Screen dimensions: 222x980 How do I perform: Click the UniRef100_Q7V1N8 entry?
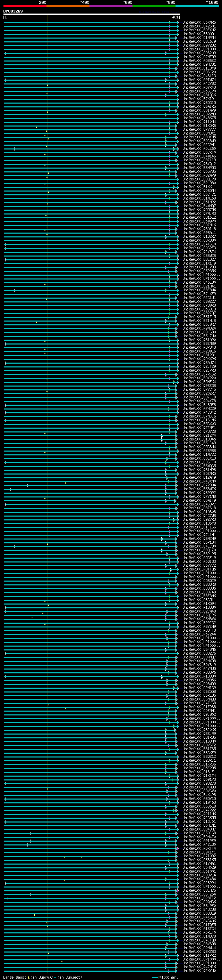199,496
